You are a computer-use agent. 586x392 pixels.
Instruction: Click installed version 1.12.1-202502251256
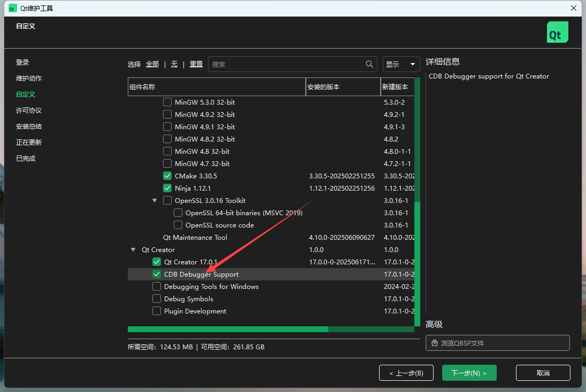click(342, 188)
